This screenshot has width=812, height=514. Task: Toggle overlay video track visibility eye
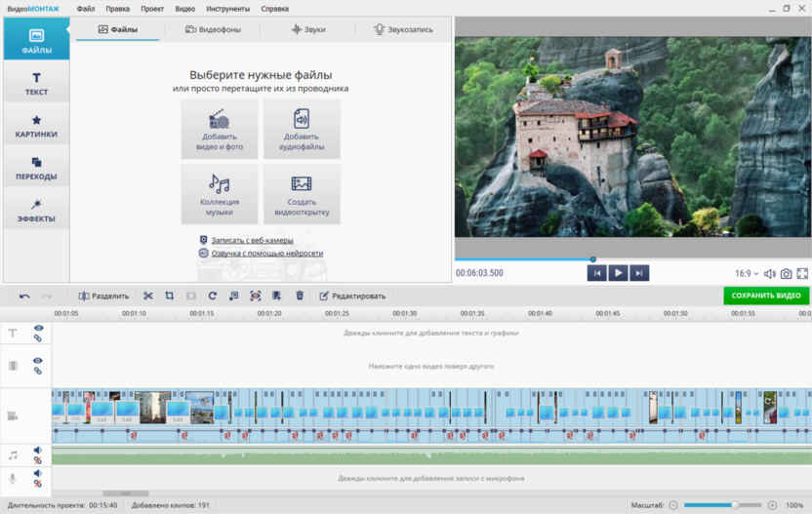pyautogui.click(x=38, y=361)
